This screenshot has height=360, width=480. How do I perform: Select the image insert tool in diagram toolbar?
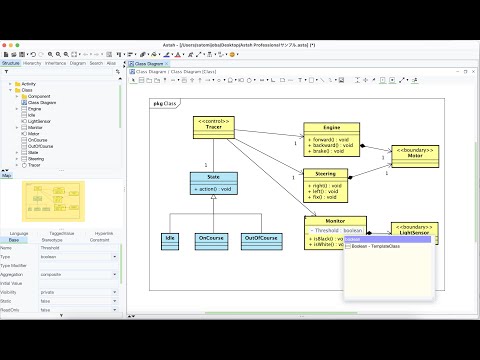pyautogui.click(x=341, y=80)
